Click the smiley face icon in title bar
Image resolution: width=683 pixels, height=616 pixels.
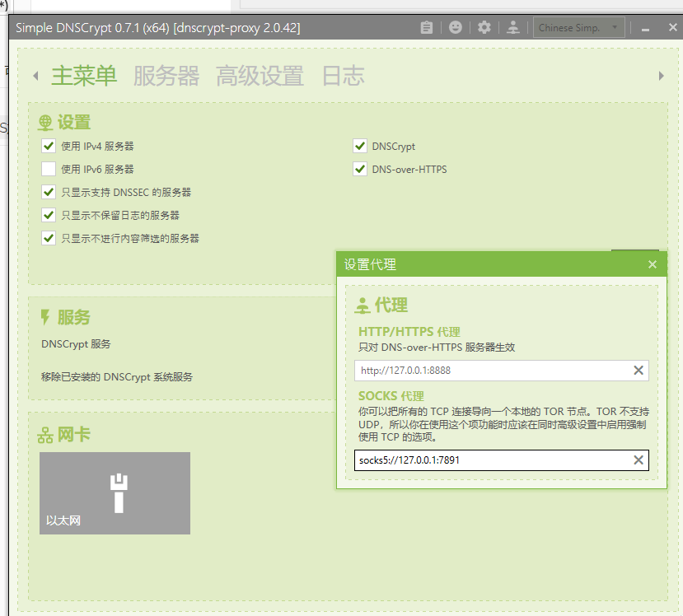click(x=455, y=27)
